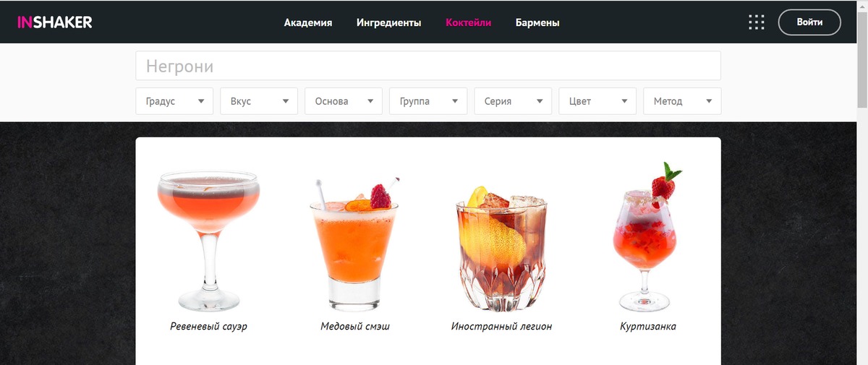Expand the Метод filter dropdown

(x=682, y=101)
